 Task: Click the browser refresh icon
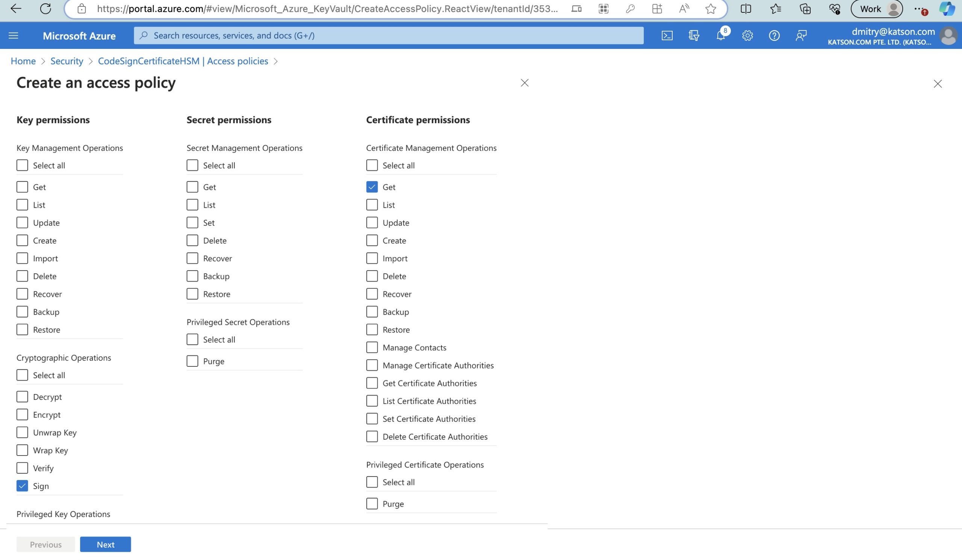[45, 8]
